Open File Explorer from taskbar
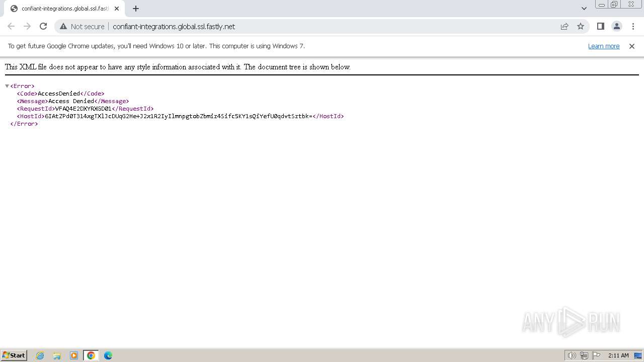Viewport: 644px width, 362px height. pyautogui.click(x=57, y=355)
